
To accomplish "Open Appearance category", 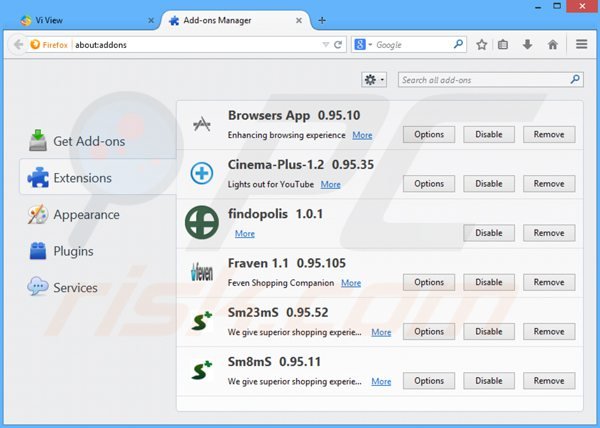I will (98, 214).
